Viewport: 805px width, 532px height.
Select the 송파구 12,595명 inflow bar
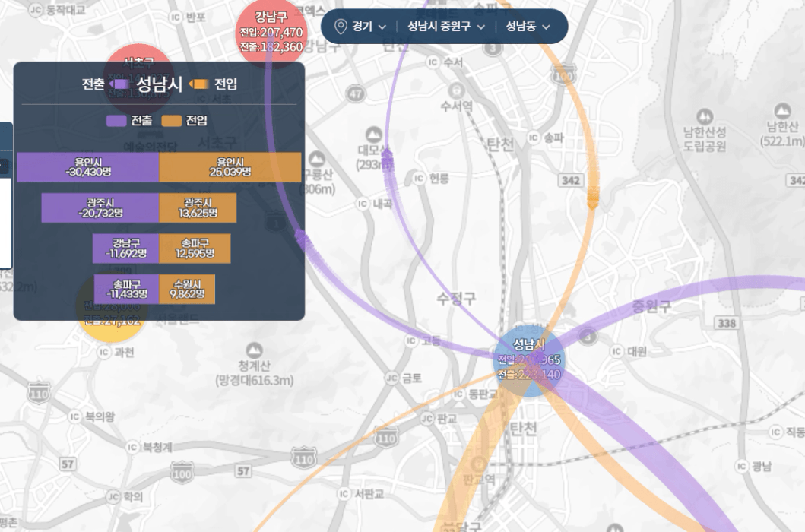(x=195, y=249)
